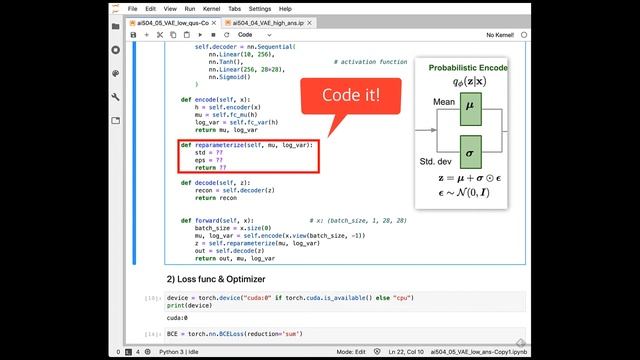Click the 'return out, mu, log_var' line

235,258
